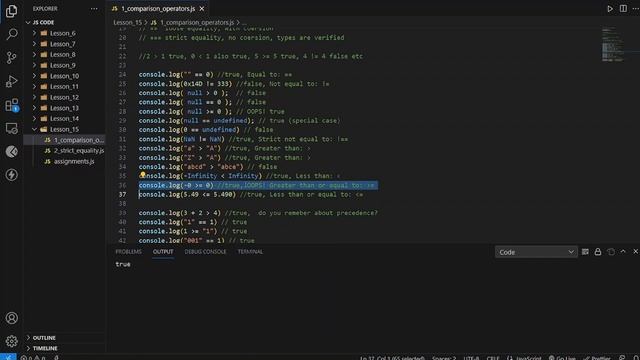Viewport: 640px width, 360px height.
Task: Click Go Live in status bar
Action: pos(562,358)
